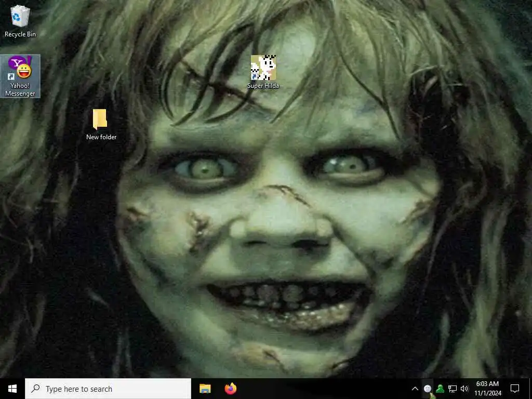This screenshot has height=399, width=532.
Task: Click the Type here to search box
Action: (108, 389)
